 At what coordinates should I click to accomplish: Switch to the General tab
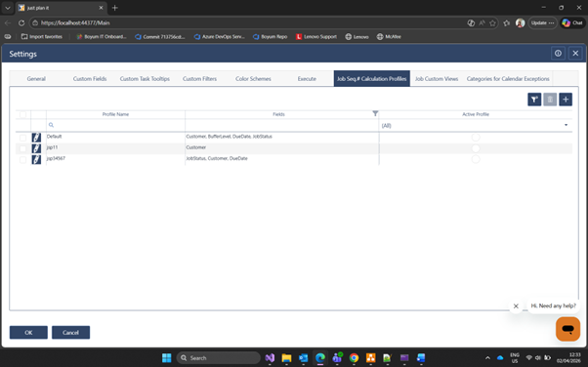(36, 79)
